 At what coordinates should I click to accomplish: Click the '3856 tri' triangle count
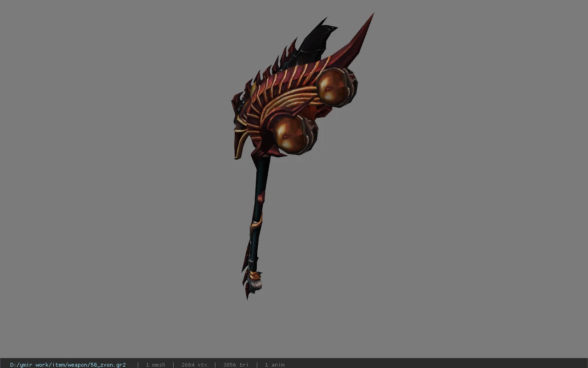pos(236,365)
